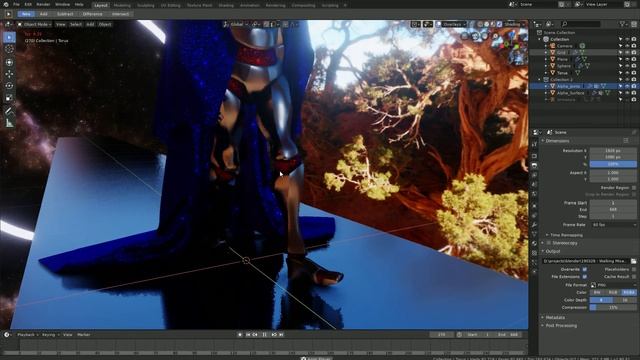Switch to the Animation workspace tab
640x360 pixels.
[x=249, y=6]
